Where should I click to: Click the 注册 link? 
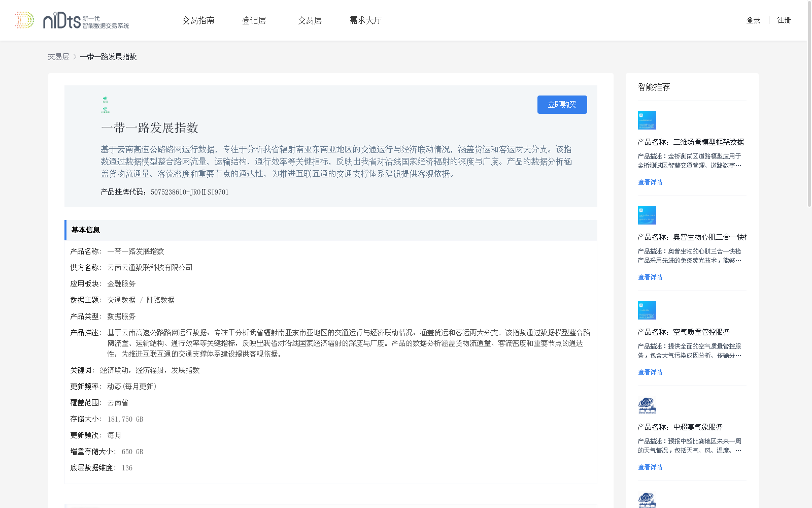(x=784, y=20)
